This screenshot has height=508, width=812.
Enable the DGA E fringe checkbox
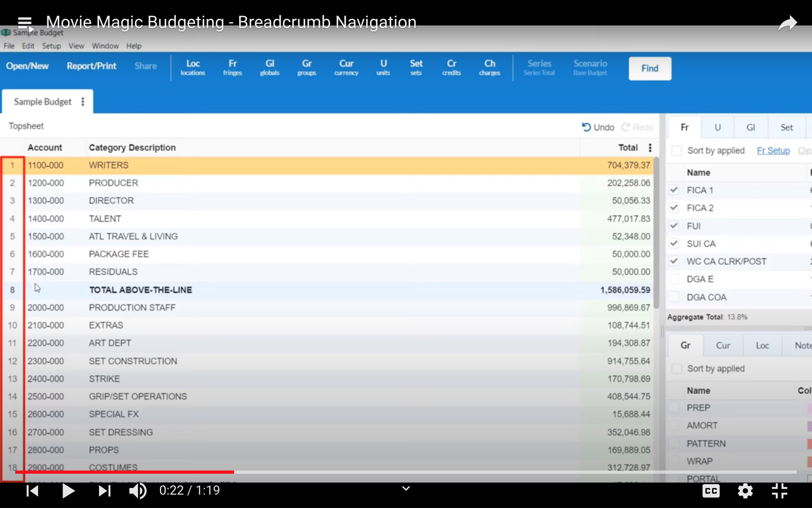[674, 279]
